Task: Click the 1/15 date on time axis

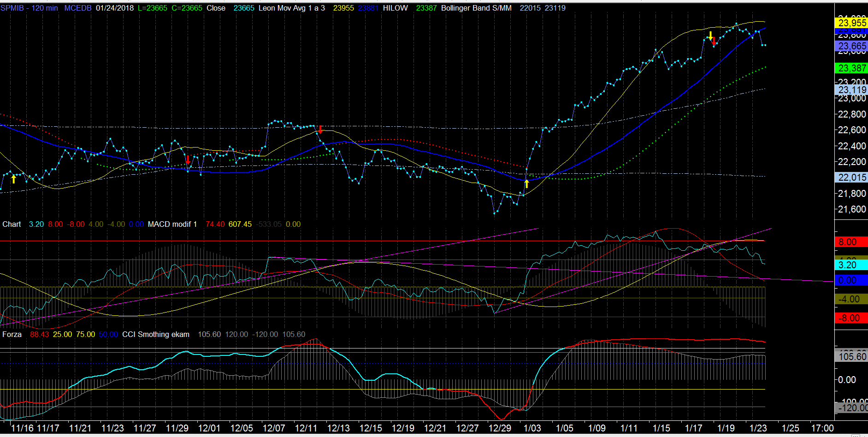Action: pyautogui.click(x=661, y=428)
